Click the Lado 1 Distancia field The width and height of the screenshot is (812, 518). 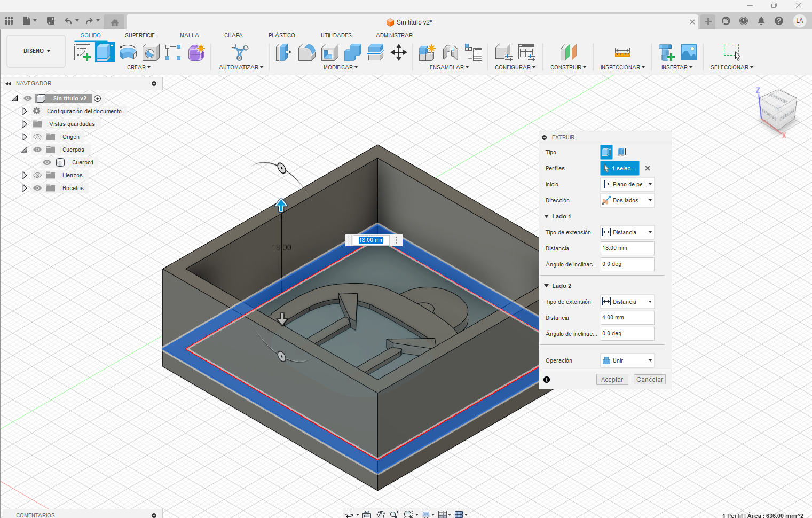click(x=627, y=248)
